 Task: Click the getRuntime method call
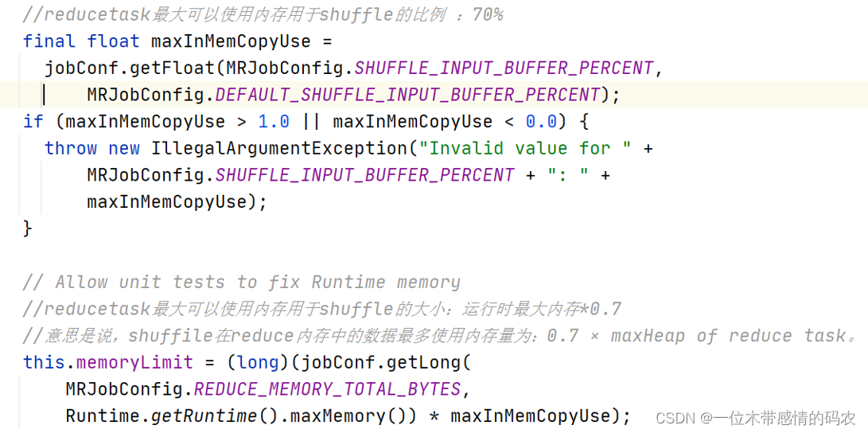(204, 415)
